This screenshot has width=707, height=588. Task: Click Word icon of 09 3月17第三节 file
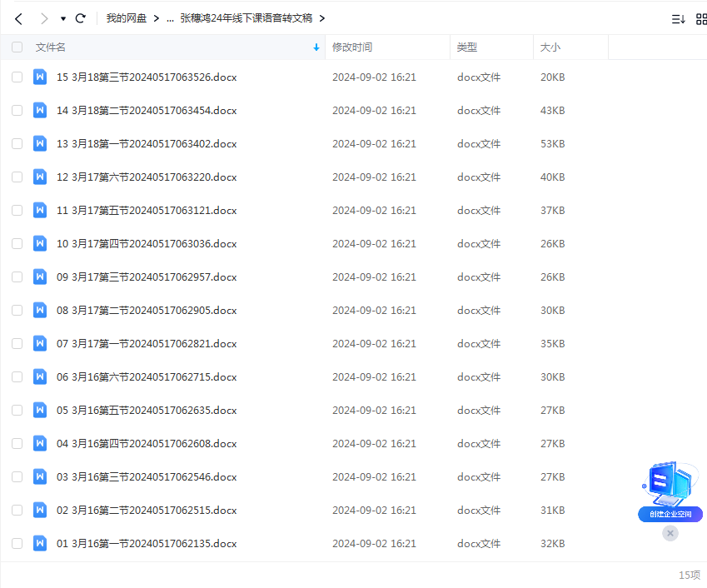pyautogui.click(x=40, y=277)
